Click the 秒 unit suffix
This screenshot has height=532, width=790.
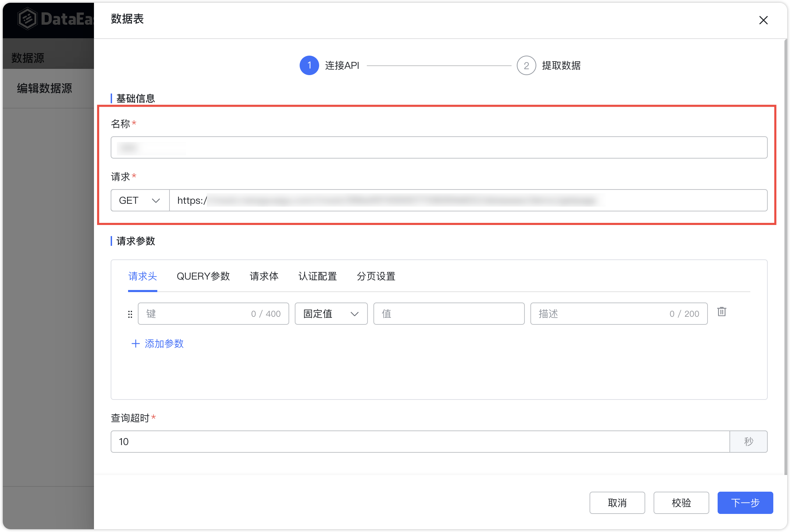[x=749, y=442]
